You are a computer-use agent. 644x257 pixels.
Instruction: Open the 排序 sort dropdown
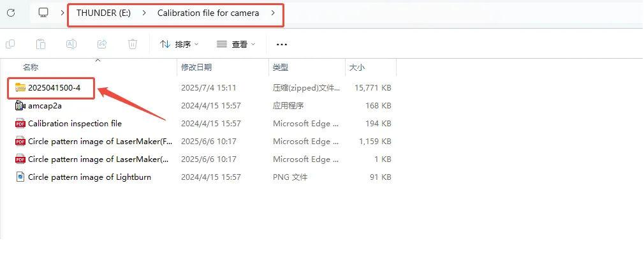[x=179, y=45]
